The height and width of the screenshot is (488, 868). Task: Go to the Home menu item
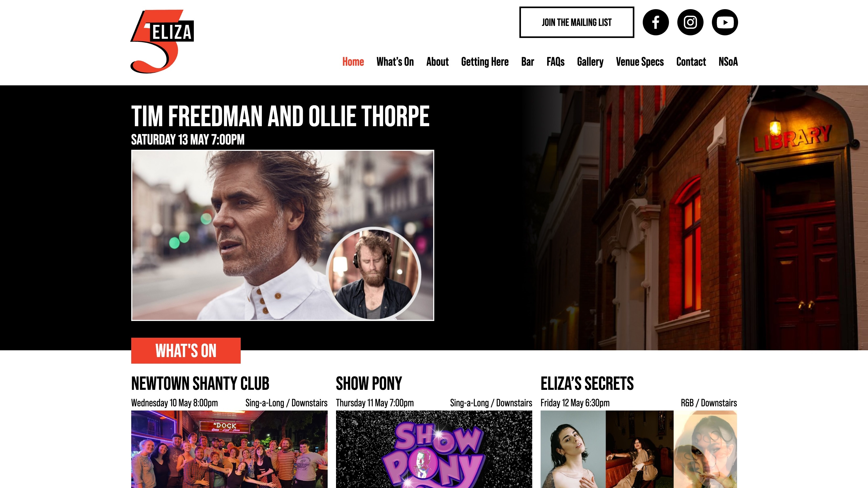tap(353, 62)
